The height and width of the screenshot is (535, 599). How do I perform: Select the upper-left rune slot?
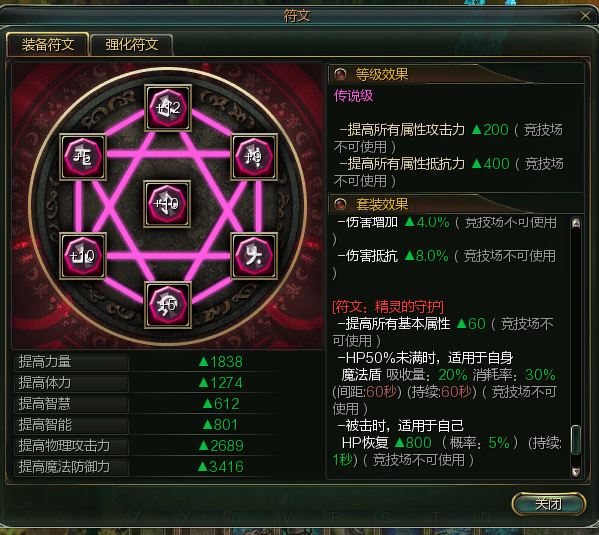(83, 157)
